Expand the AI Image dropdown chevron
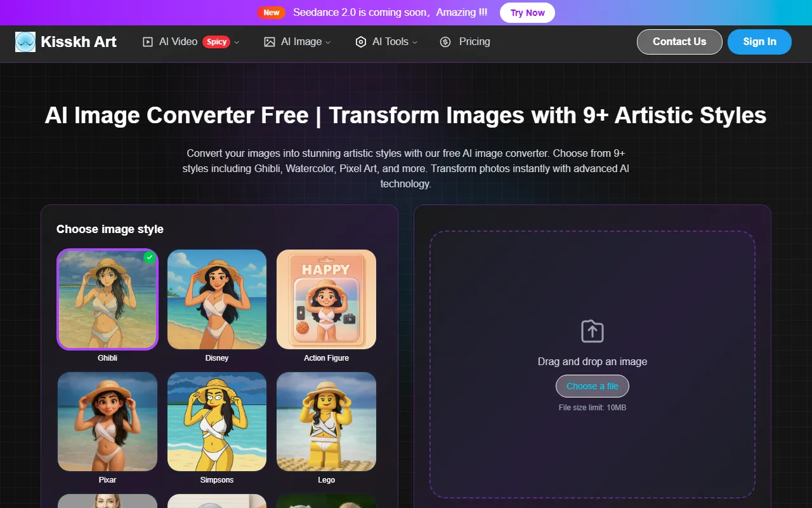 click(328, 43)
